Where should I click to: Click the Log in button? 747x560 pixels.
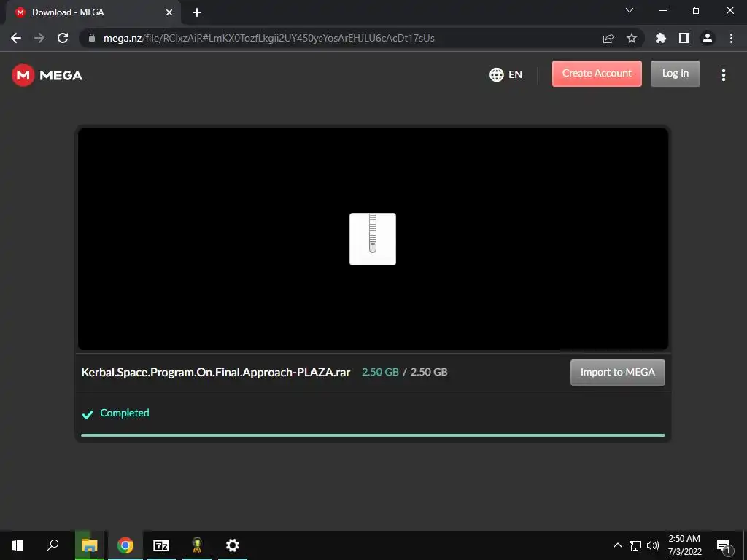[675, 74]
